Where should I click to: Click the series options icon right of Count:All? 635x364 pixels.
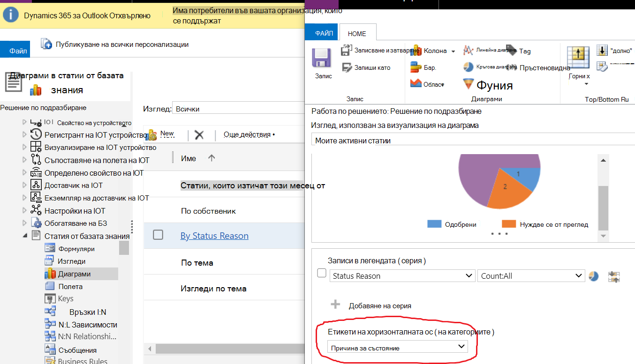614,276
